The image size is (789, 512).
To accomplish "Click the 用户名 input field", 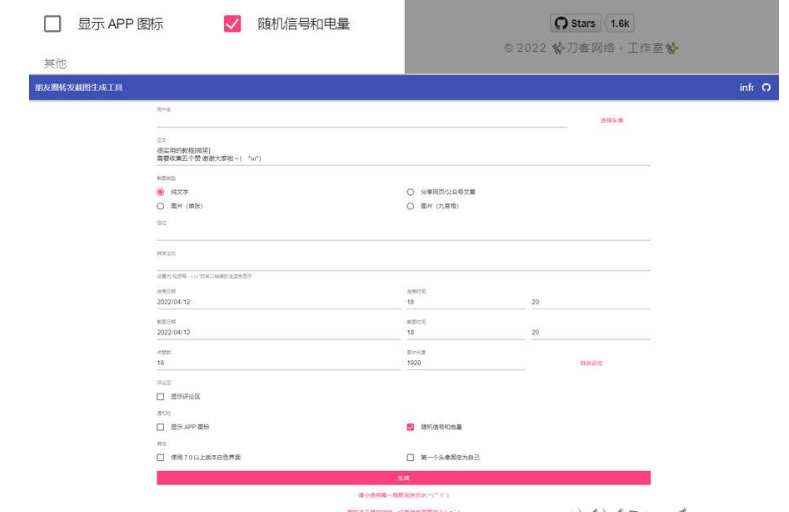I will point(360,120).
